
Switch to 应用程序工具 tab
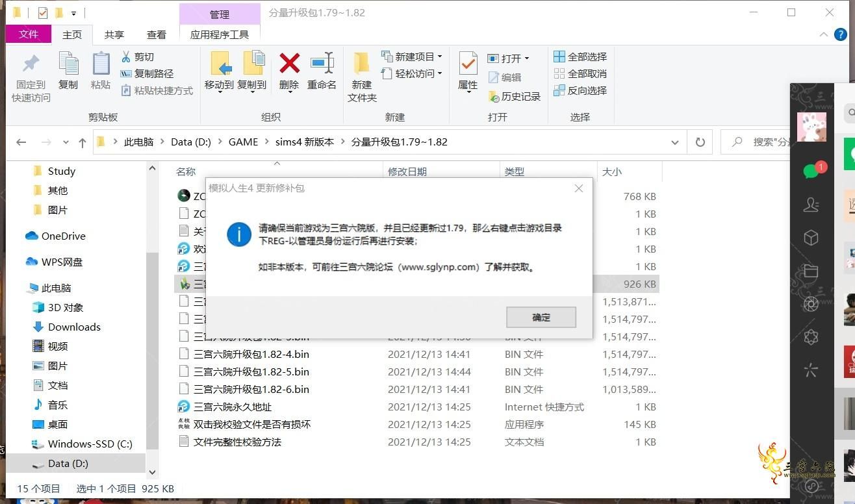click(220, 34)
